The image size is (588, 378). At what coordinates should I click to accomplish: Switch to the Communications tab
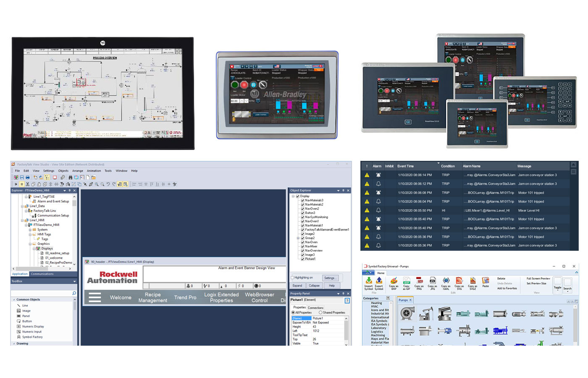42,274
